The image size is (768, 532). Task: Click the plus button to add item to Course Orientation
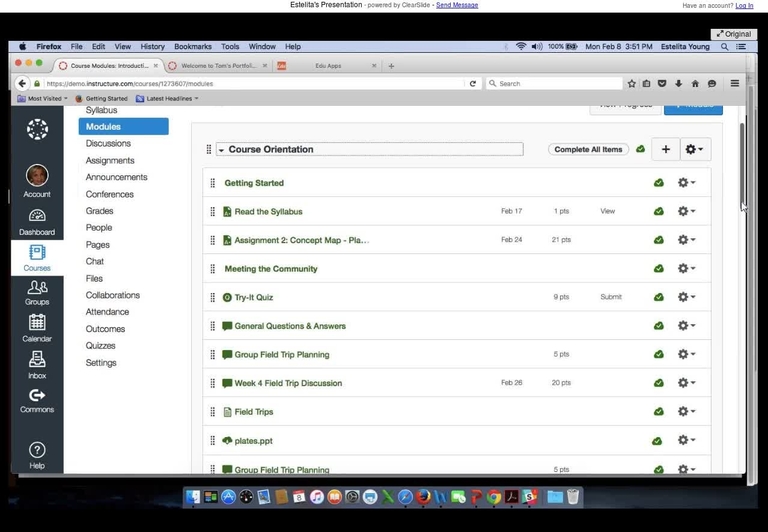666,149
